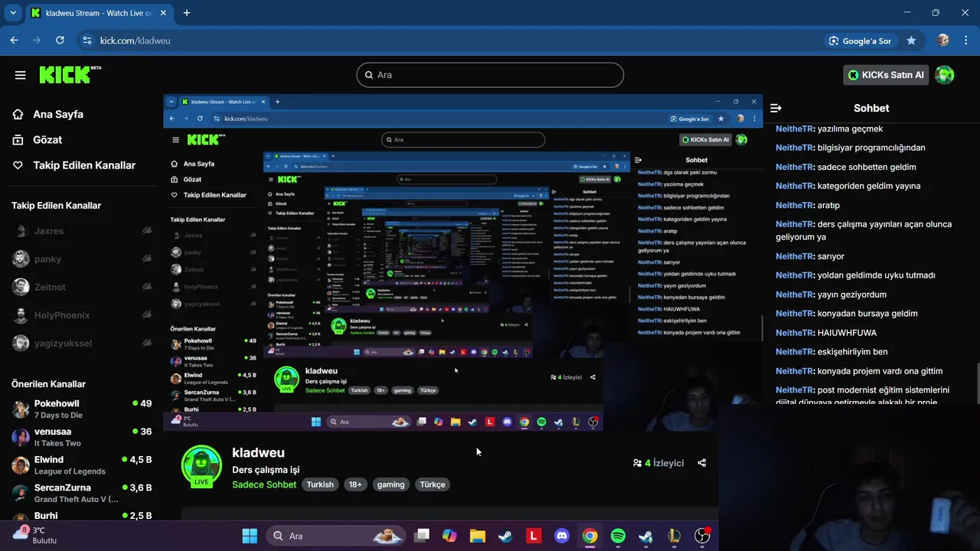Click the Ana Sayfa home icon
The width and height of the screenshot is (980, 551).
tap(18, 114)
